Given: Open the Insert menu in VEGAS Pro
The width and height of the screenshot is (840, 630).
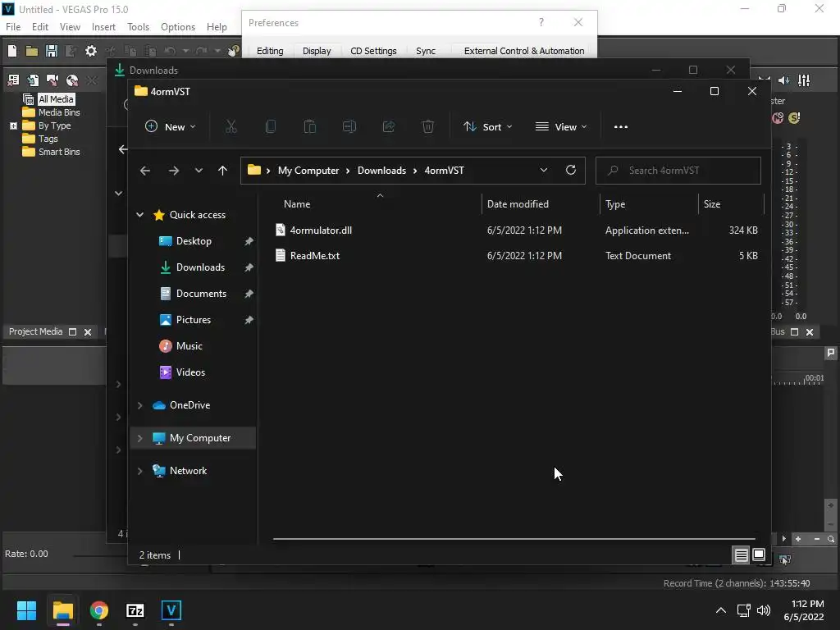Looking at the screenshot, I should [103, 27].
